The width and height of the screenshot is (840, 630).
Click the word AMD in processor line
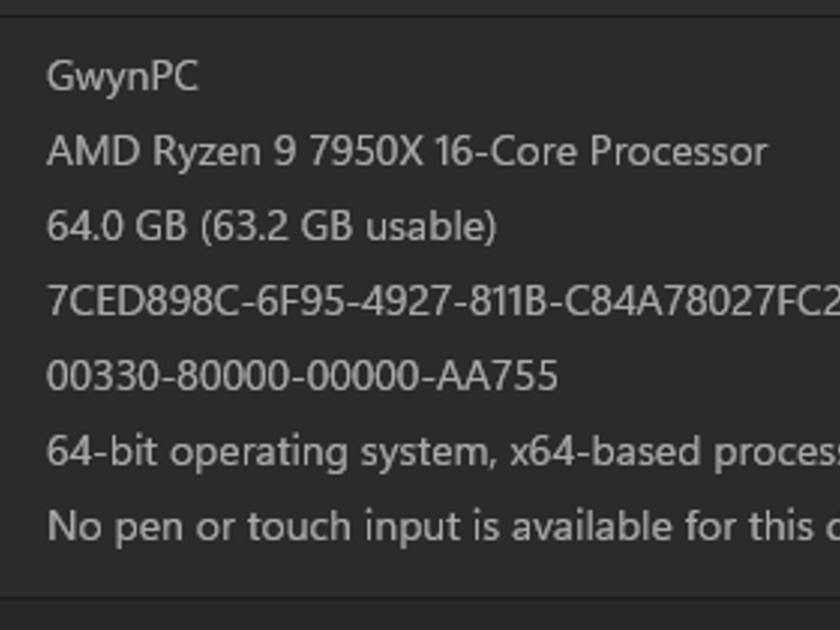point(94,151)
